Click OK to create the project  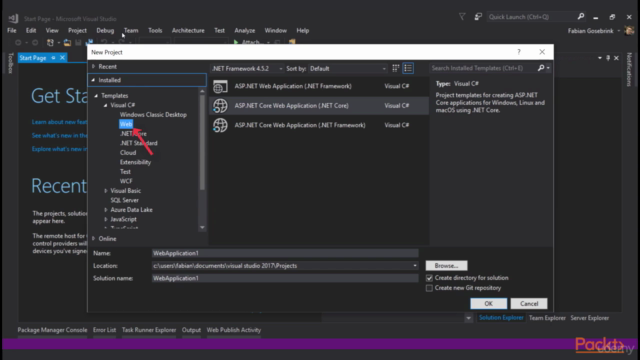pos(489,304)
